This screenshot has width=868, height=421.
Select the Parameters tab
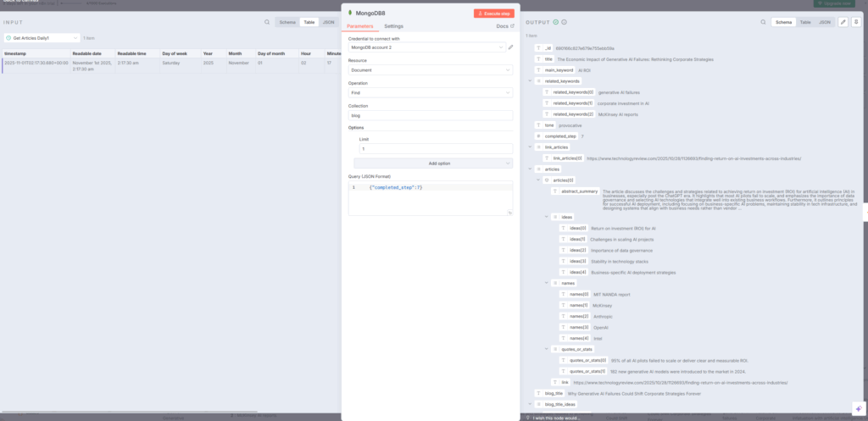pos(362,26)
